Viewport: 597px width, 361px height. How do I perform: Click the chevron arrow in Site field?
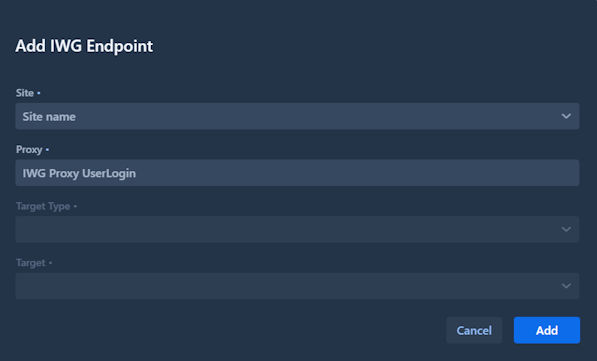tap(566, 116)
